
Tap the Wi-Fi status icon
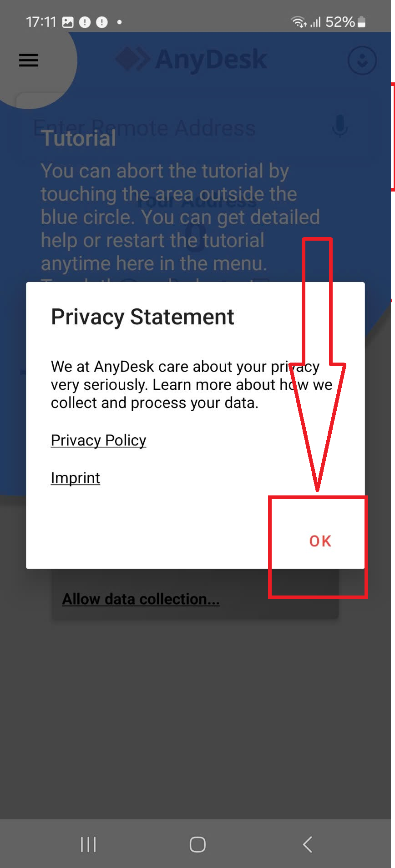tap(298, 22)
